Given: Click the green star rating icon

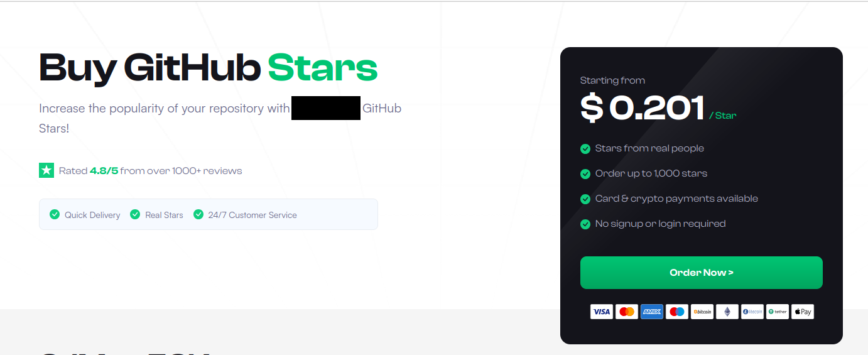Looking at the screenshot, I should 46,170.
